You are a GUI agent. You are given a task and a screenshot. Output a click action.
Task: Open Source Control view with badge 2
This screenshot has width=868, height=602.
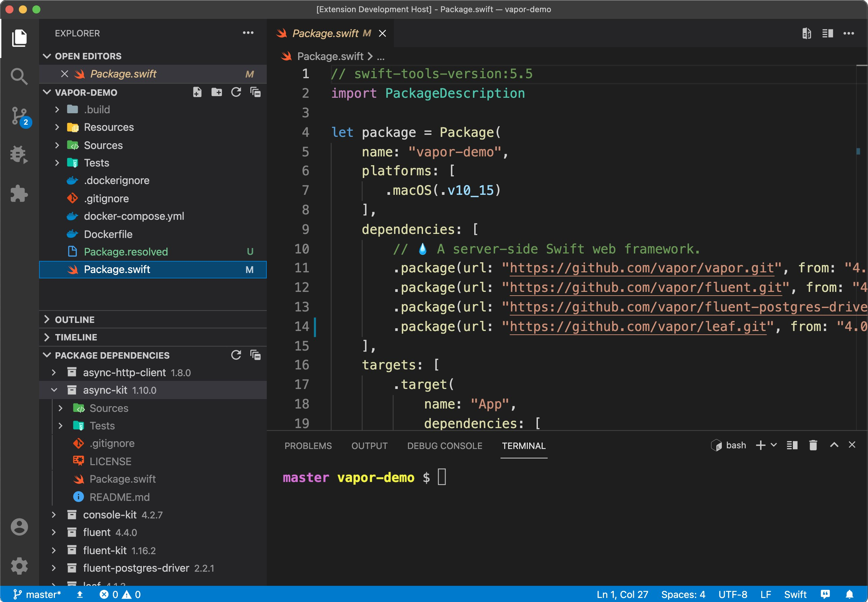[19, 117]
